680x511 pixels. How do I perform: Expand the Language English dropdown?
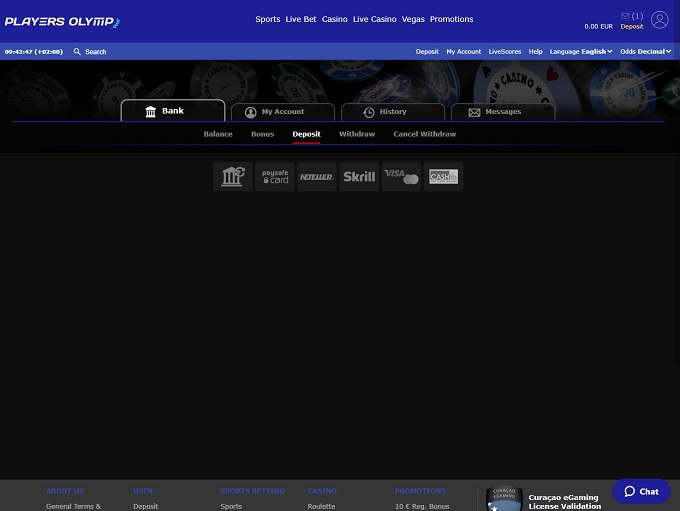click(581, 51)
